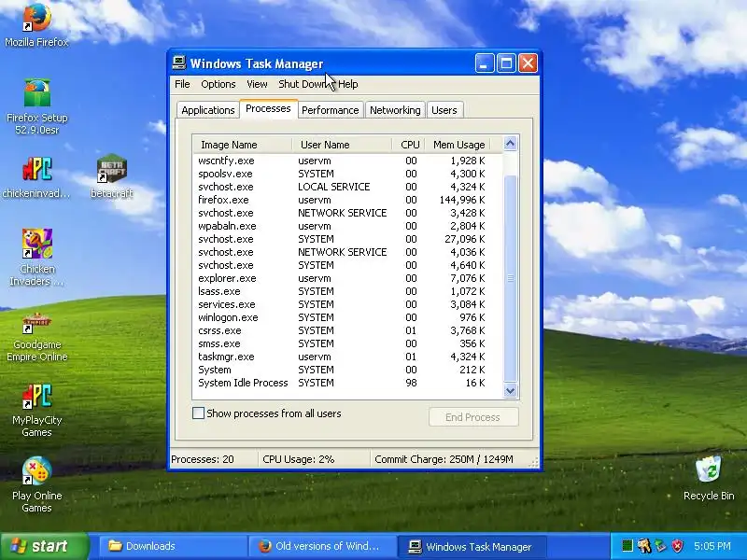
Task: Click the End Process button
Action: tap(473, 417)
